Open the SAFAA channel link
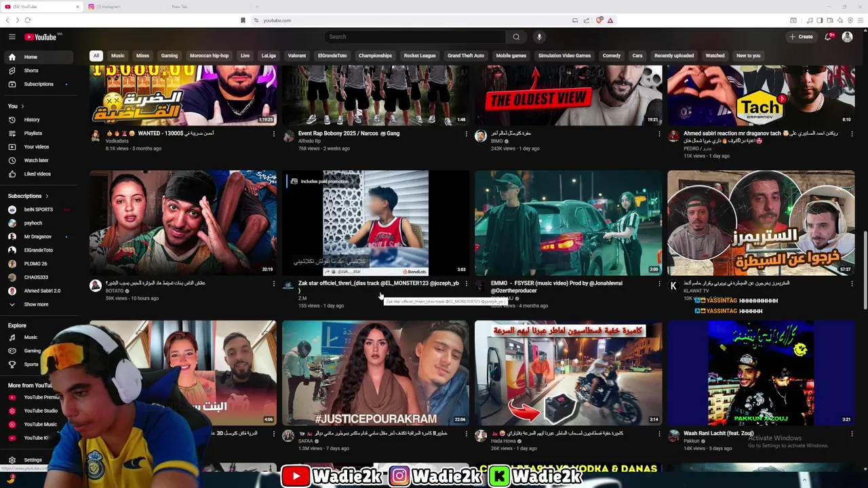Image resolution: width=868 pixels, height=488 pixels. pos(306,441)
